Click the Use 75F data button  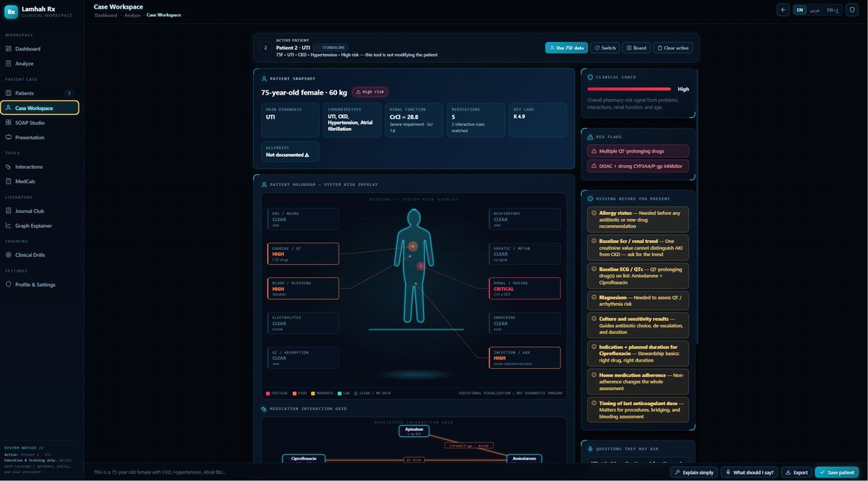point(566,48)
